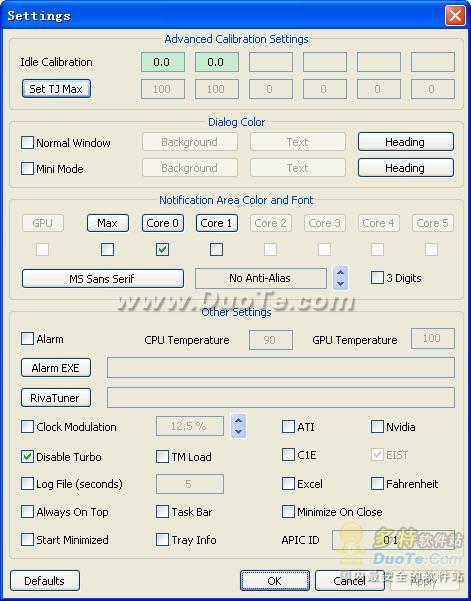Image resolution: width=471 pixels, height=601 pixels.
Task: Enable the checkbox under Core 1
Action: tap(217, 250)
